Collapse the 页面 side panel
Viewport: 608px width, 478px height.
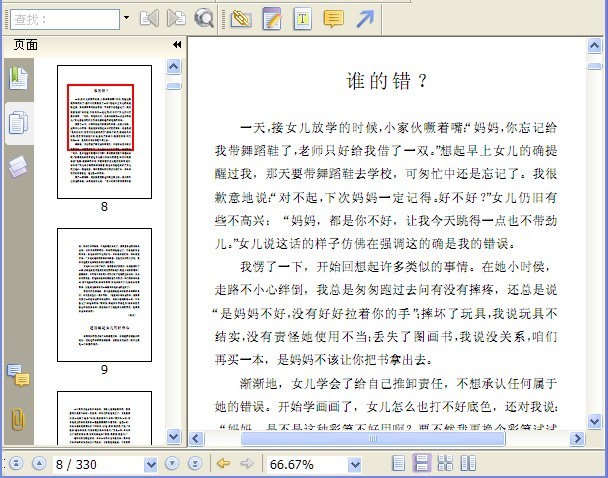tap(177, 45)
